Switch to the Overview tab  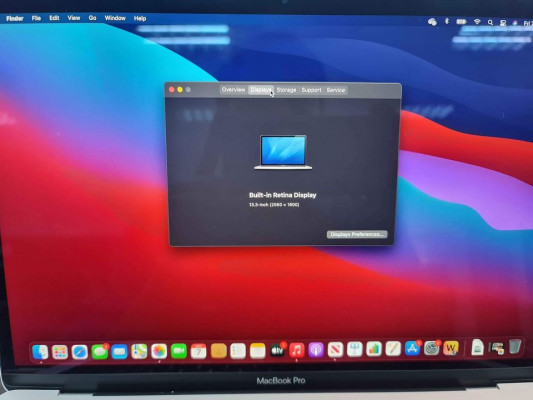pos(233,90)
